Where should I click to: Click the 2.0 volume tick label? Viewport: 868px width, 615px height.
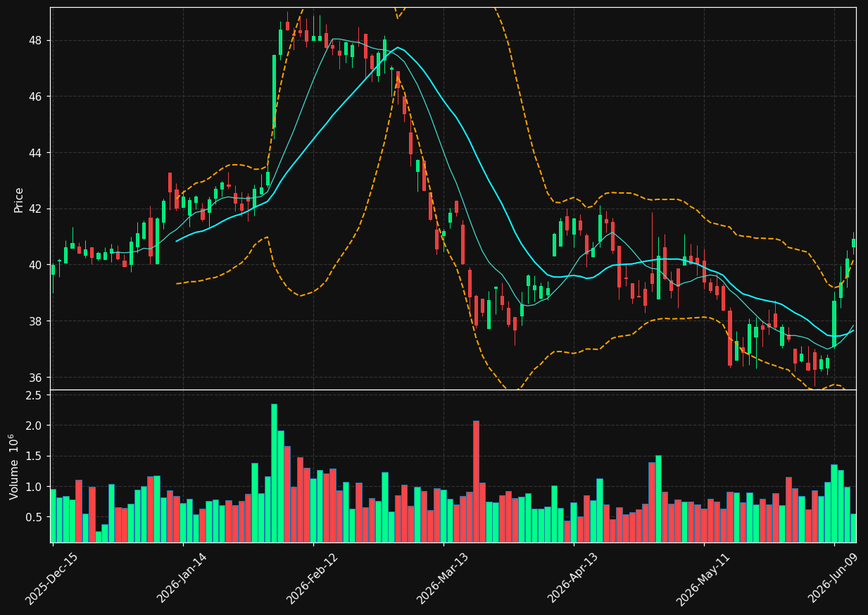click(35, 425)
